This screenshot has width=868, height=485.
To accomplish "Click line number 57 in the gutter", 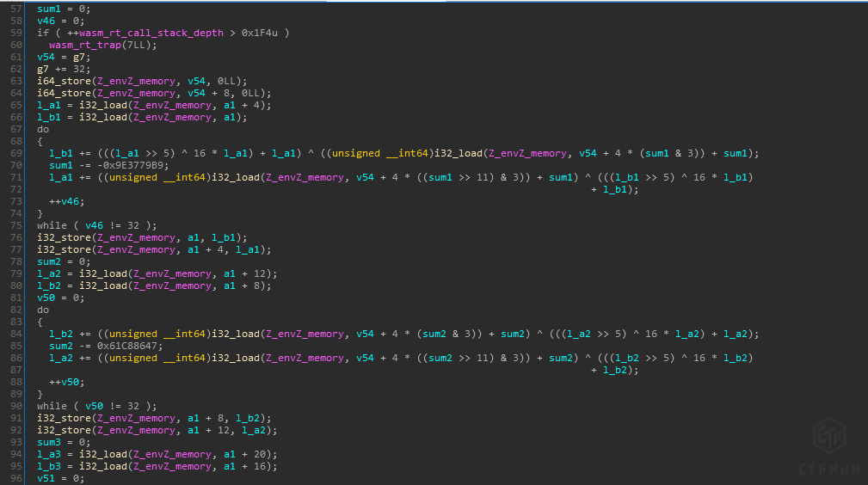I will [16, 9].
